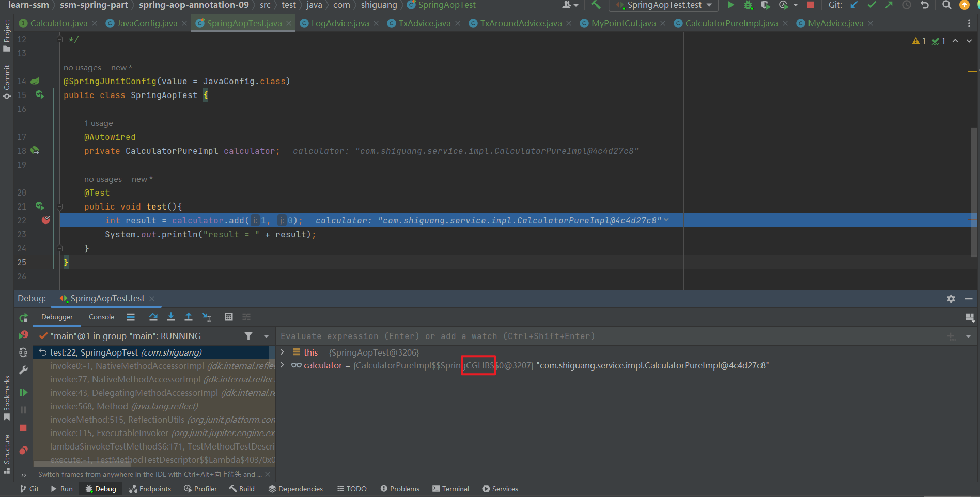Open thread selector dropdown arrow
The height and width of the screenshot is (497, 980).
click(x=266, y=336)
